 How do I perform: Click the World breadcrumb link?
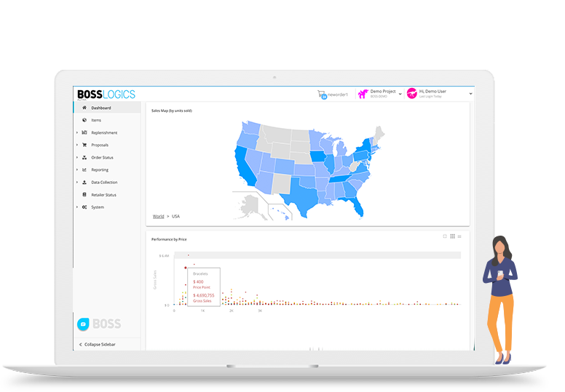click(158, 216)
